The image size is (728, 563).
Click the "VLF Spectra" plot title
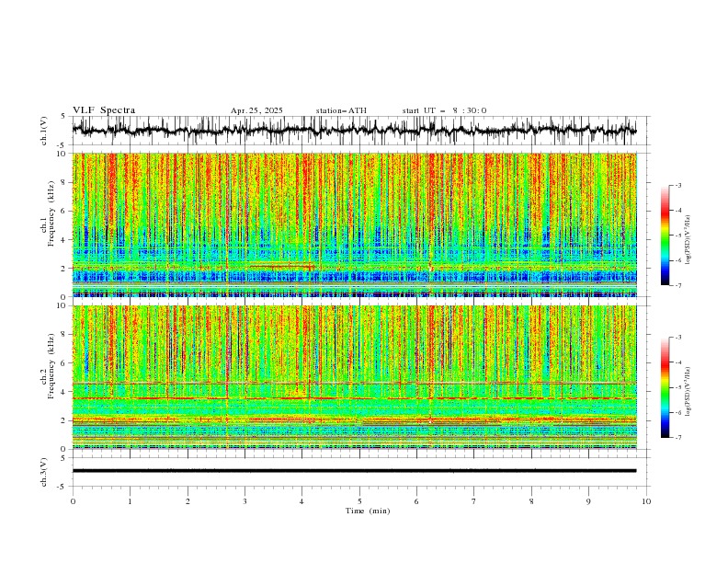coord(104,110)
